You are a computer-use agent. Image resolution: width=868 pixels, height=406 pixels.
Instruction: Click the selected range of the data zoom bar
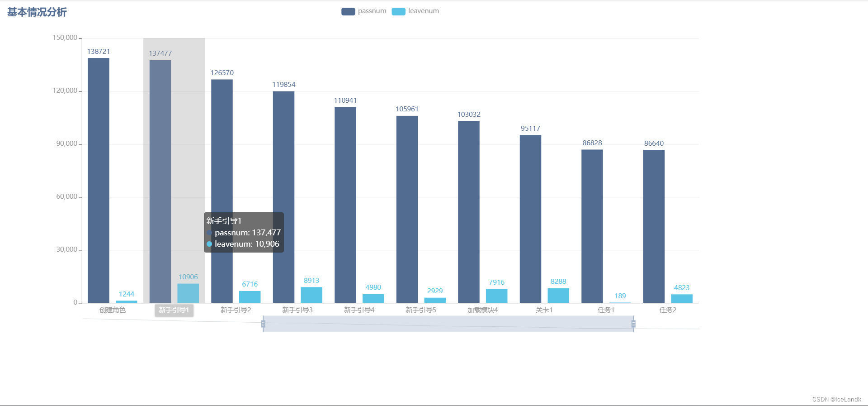448,324
